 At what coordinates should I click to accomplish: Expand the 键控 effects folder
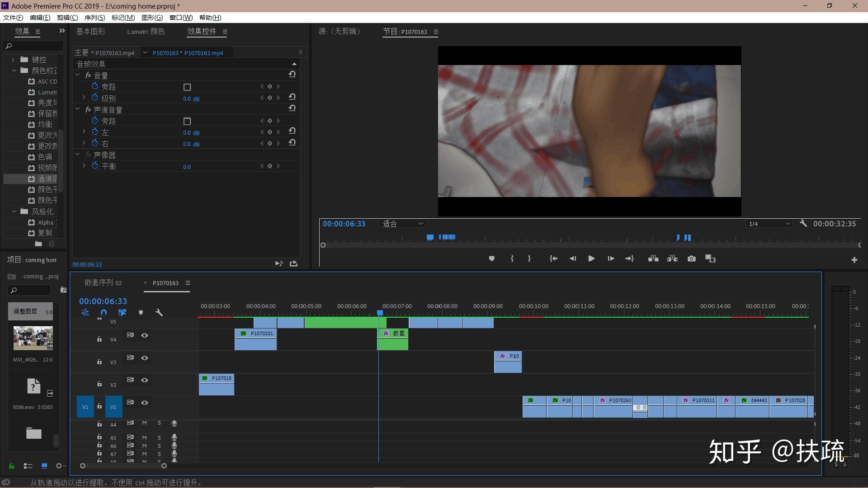(x=13, y=59)
